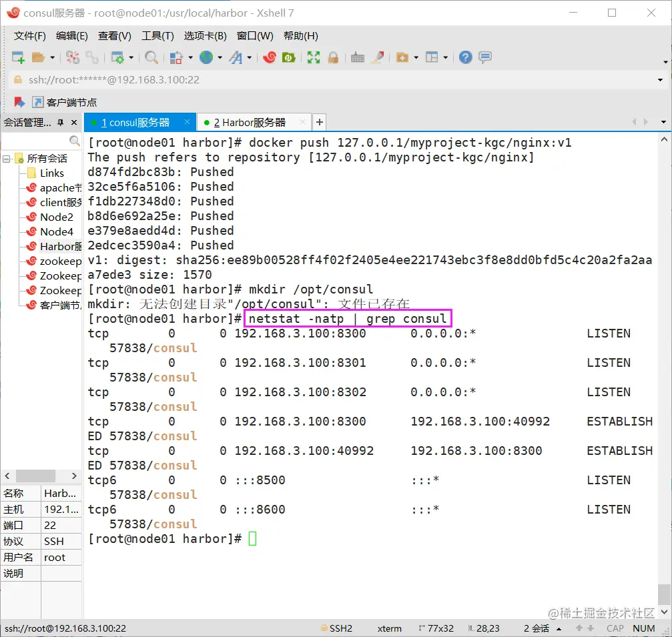Open the 帮助(H) menu

301,35
